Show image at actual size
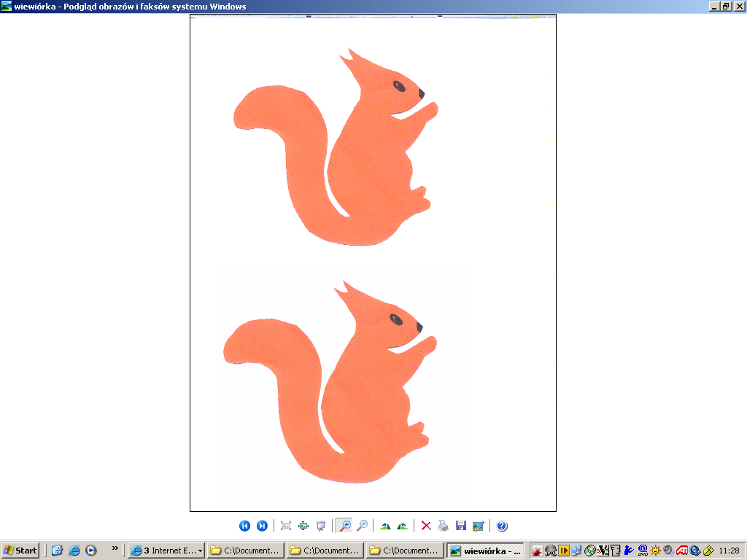 303,526
